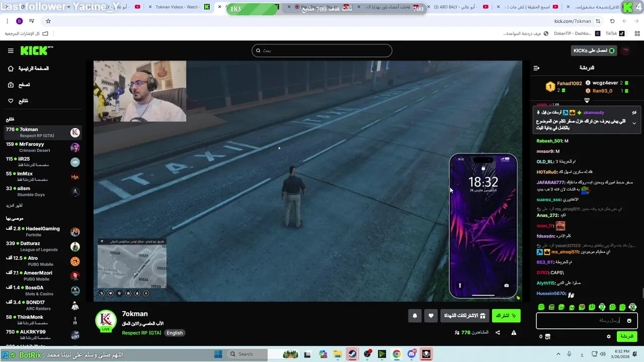Collapse the chat panel with arrow icon
The width and height of the screenshot is (644, 362).
pos(536,68)
